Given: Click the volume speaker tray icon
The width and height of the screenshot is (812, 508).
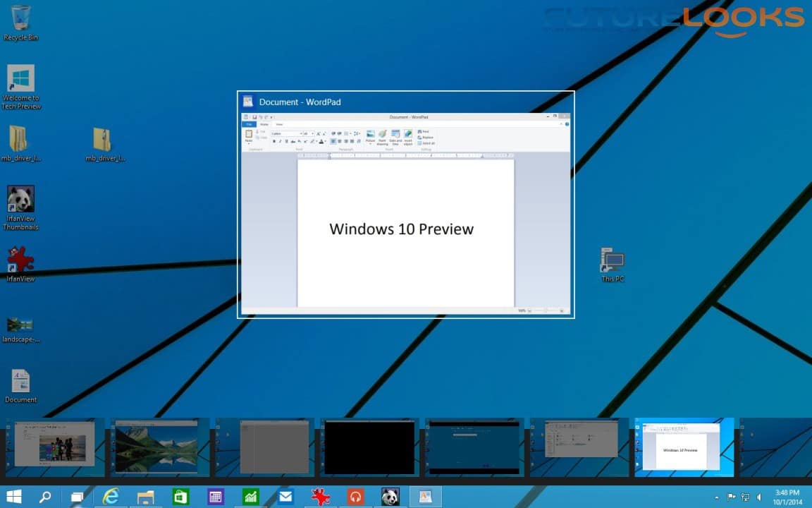Looking at the screenshot, I should click(x=758, y=497).
